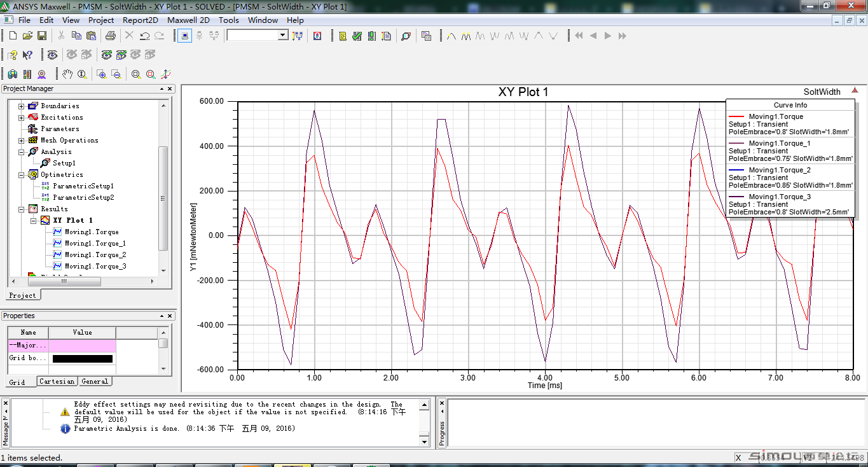Click the blue Q queue icon
Image resolution: width=868 pixels, height=467 pixels.
[317, 36]
